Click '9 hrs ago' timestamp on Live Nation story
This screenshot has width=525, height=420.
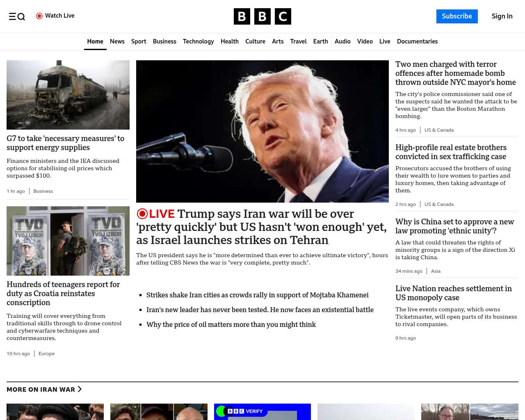click(406, 338)
